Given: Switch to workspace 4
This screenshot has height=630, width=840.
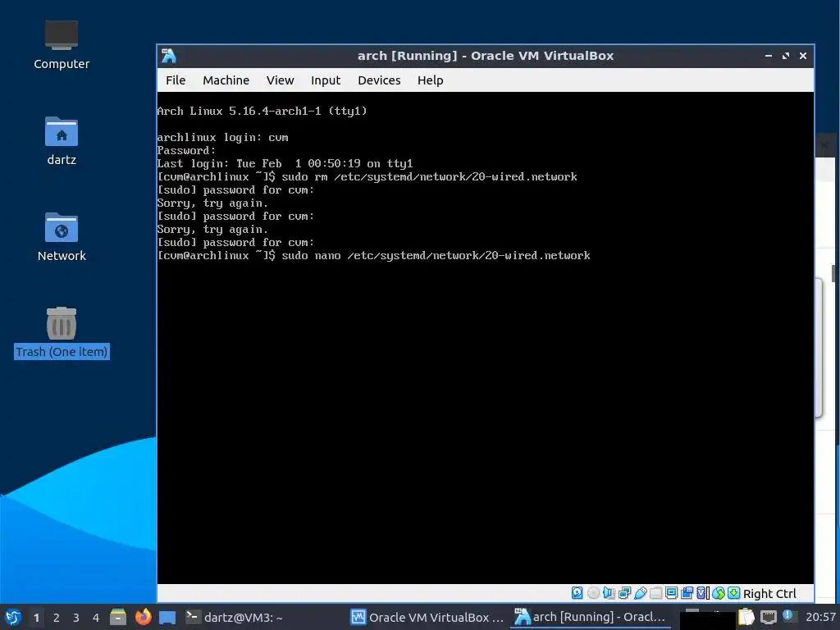Looking at the screenshot, I should click(x=96, y=618).
